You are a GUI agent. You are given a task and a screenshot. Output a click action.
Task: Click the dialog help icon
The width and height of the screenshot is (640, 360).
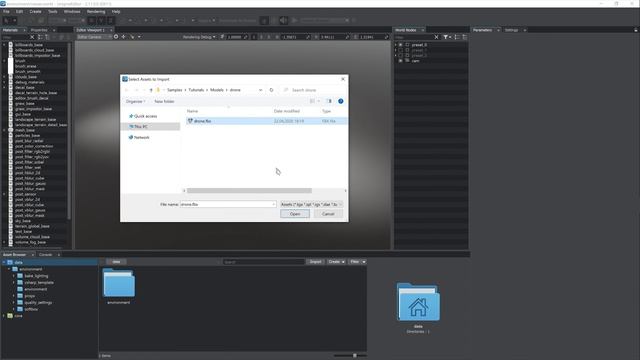click(340, 101)
